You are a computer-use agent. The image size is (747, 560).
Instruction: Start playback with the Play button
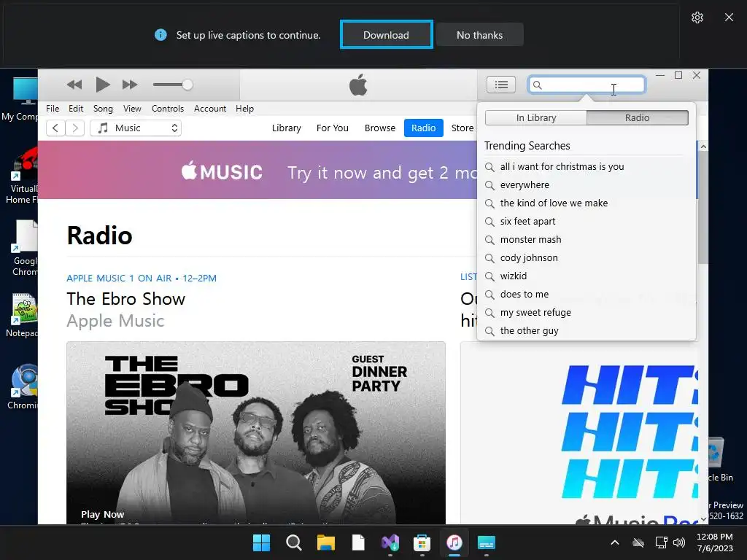102,85
